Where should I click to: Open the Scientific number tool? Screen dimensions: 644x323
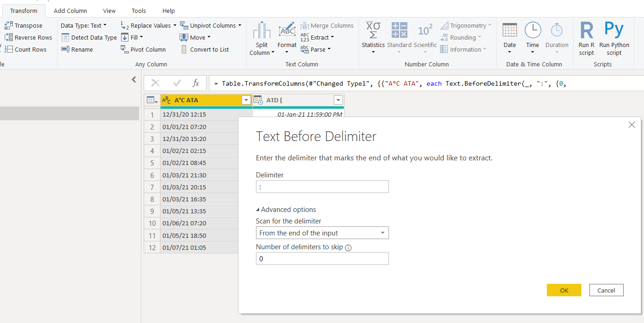(425, 38)
